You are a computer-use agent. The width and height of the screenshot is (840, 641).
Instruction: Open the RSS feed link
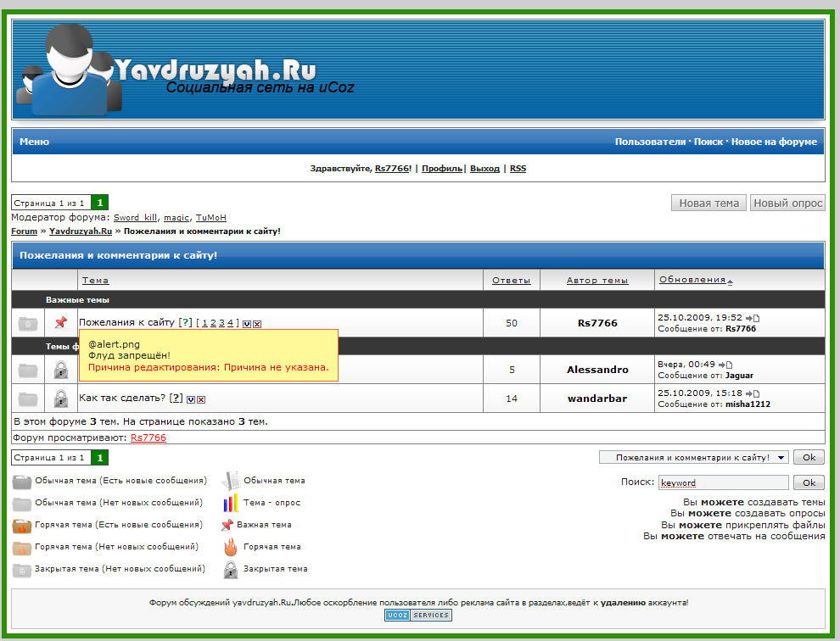pos(518,168)
